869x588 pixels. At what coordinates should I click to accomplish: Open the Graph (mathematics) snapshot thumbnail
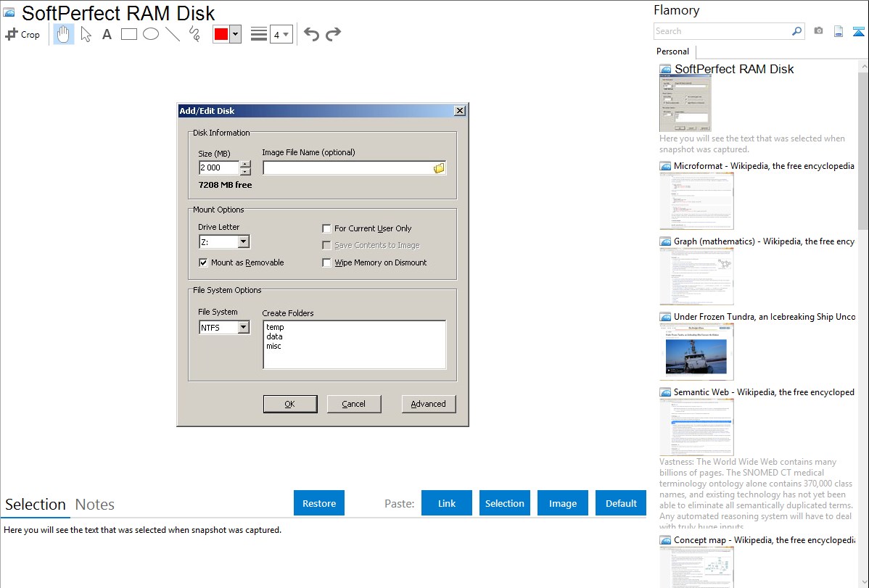[696, 276]
